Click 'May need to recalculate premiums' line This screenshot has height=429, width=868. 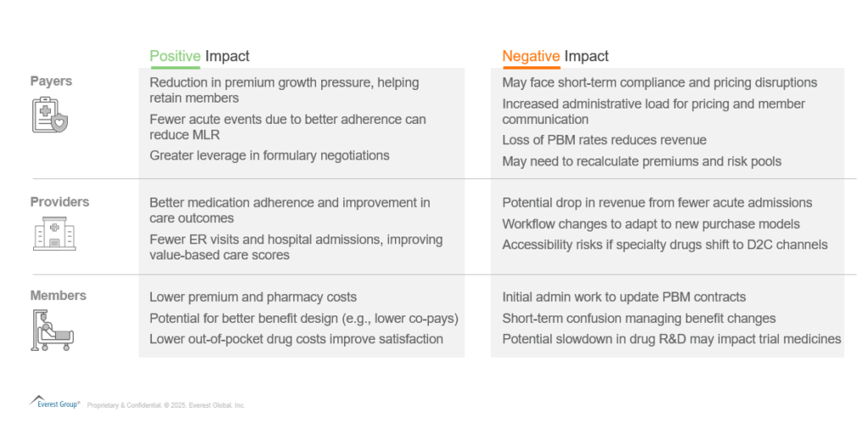point(642,161)
